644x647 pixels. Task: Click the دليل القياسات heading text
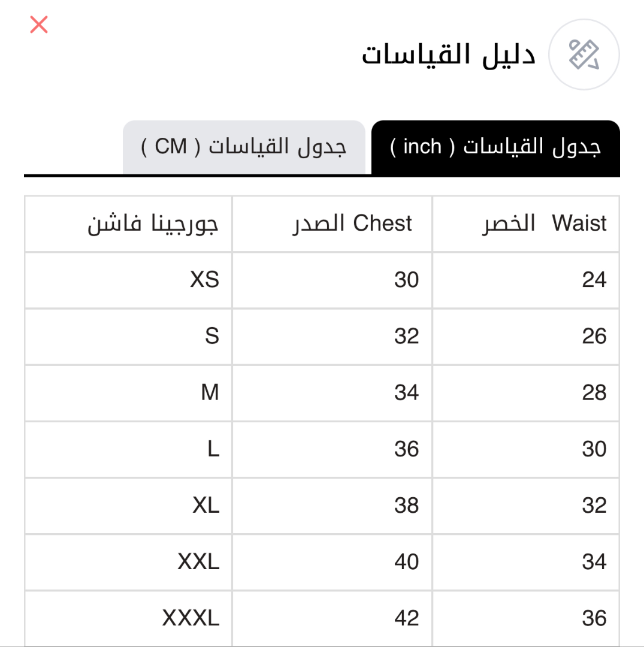point(448,55)
